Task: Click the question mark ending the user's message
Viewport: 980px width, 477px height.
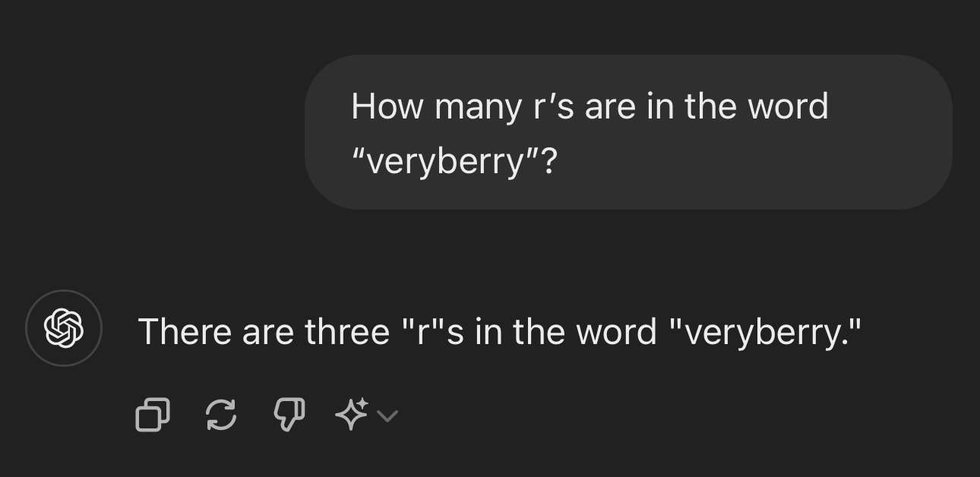Action: pos(549,162)
